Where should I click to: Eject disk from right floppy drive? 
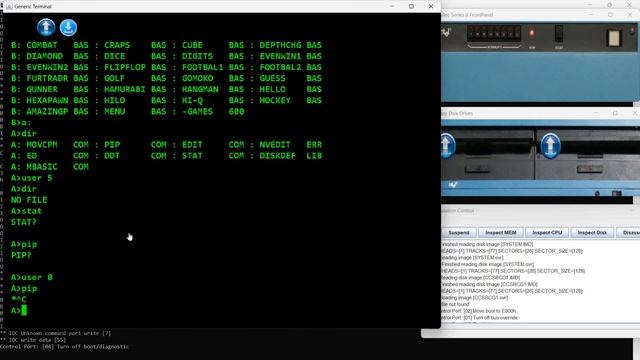[x=550, y=145]
